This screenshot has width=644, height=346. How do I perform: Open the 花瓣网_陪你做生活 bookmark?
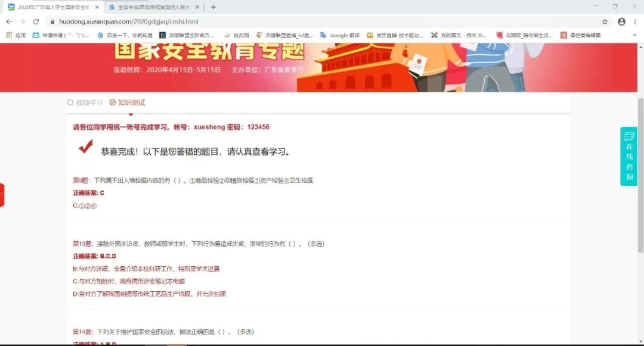coord(524,35)
